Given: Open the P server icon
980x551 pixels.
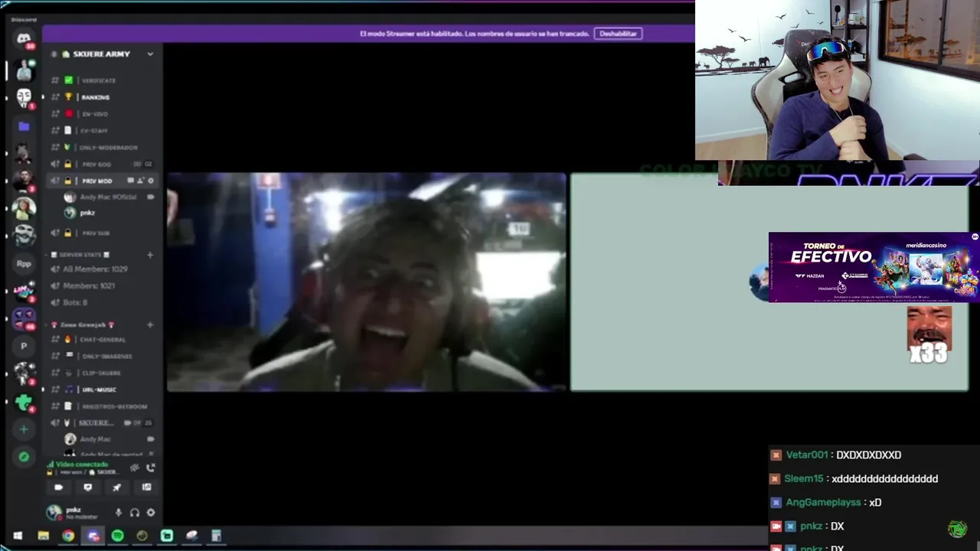Looking at the screenshot, I should (24, 346).
